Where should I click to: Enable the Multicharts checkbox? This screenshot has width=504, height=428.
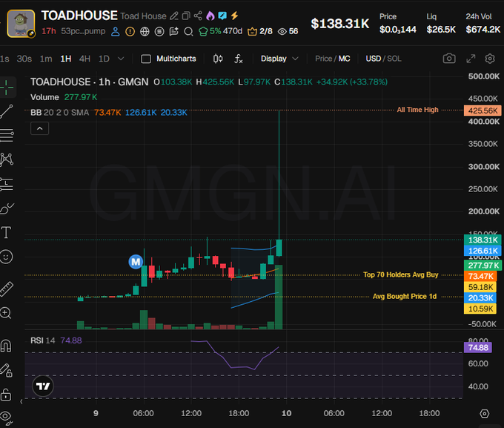click(146, 59)
